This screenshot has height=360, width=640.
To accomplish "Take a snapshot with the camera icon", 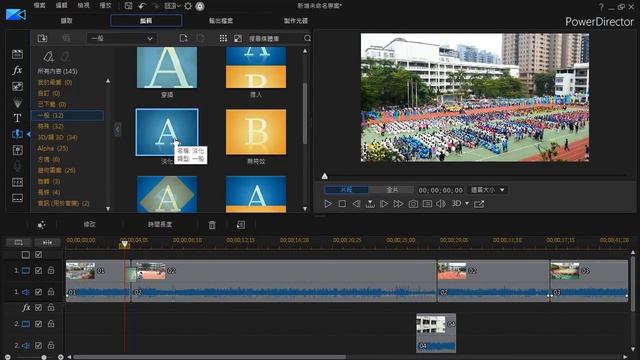I will click(413, 204).
